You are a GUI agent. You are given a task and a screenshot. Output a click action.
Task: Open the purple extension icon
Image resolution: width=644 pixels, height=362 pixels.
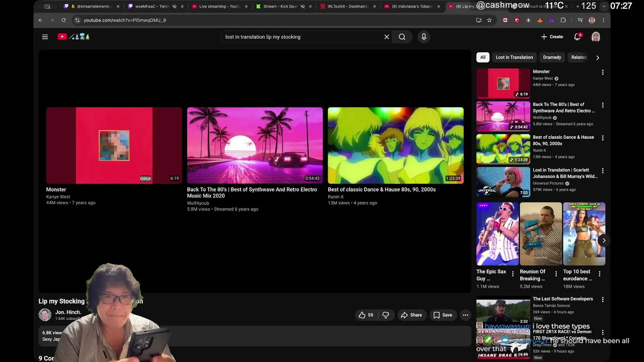coord(551,20)
